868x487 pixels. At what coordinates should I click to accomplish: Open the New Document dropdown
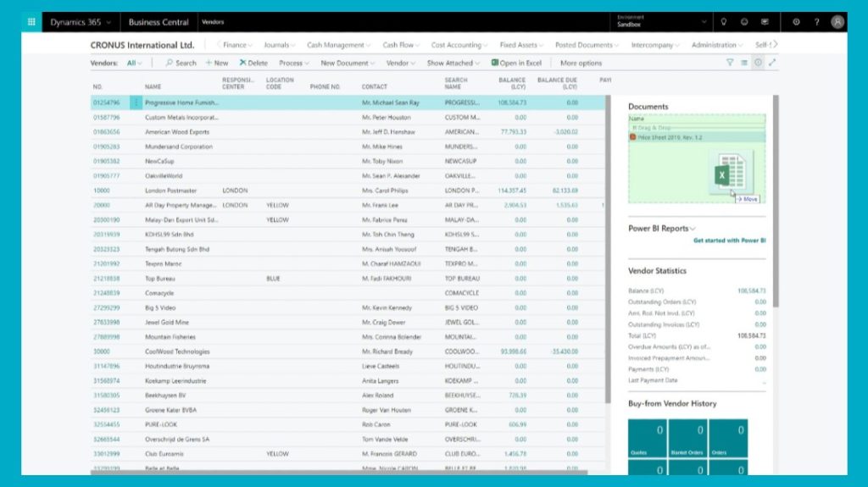pyautogui.click(x=348, y=63)
